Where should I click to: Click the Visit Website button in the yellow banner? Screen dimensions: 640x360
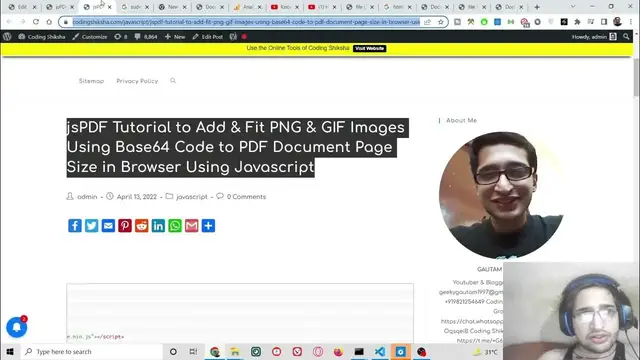[369, 48]
